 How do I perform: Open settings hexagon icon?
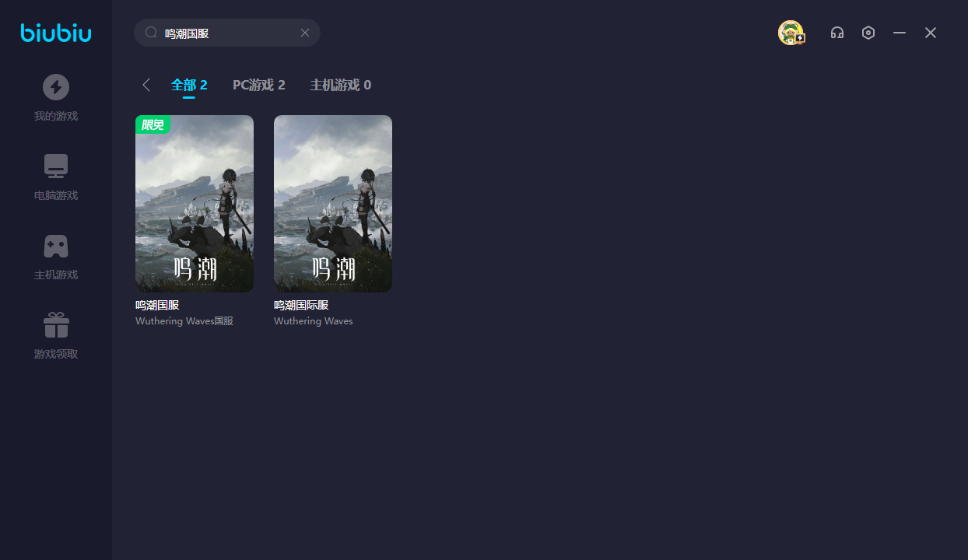coord(868,33)
